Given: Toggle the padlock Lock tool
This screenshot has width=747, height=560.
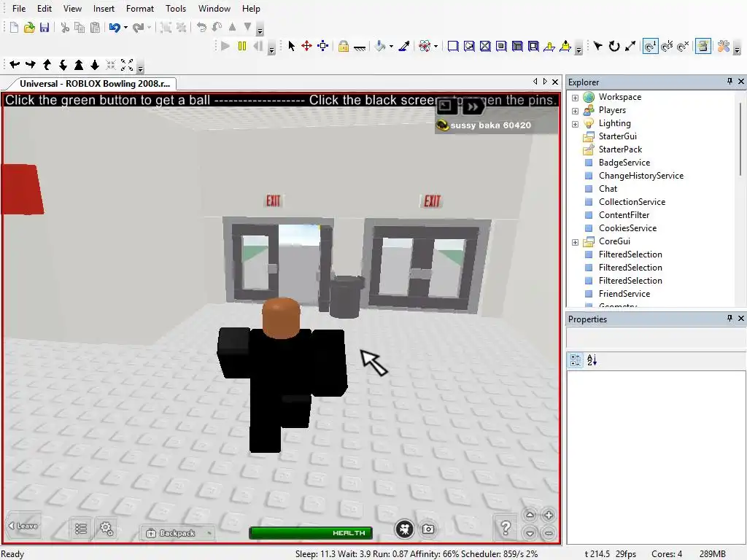Looking at the screenshot, I should [344, 46].
